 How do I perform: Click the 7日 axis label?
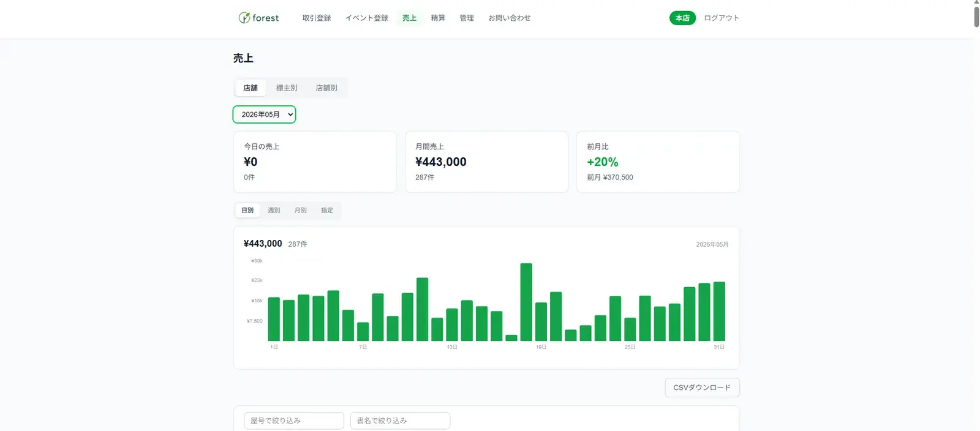363,347
